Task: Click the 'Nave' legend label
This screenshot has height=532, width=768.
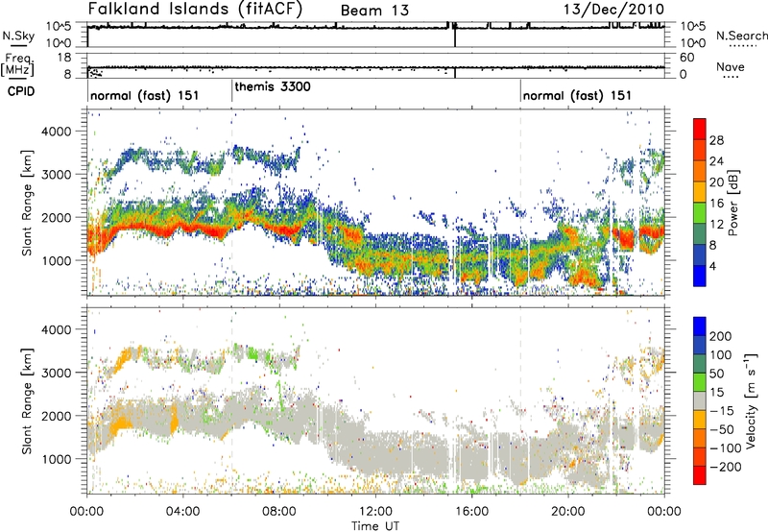Action: [x=731, y=66]
